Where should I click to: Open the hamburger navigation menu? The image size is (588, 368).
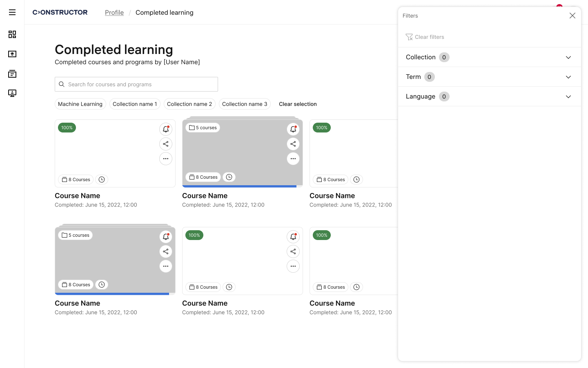tap(12, 12)
